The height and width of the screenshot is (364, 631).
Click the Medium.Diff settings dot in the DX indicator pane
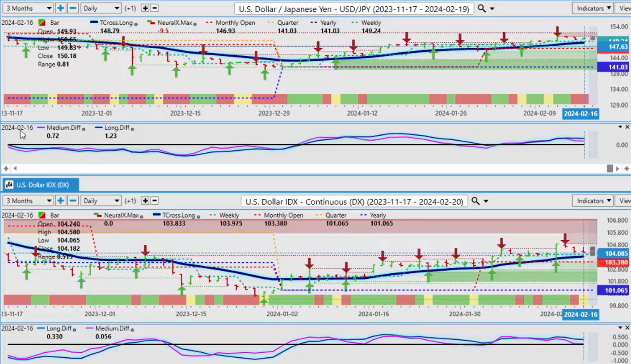tap(133, 330)
